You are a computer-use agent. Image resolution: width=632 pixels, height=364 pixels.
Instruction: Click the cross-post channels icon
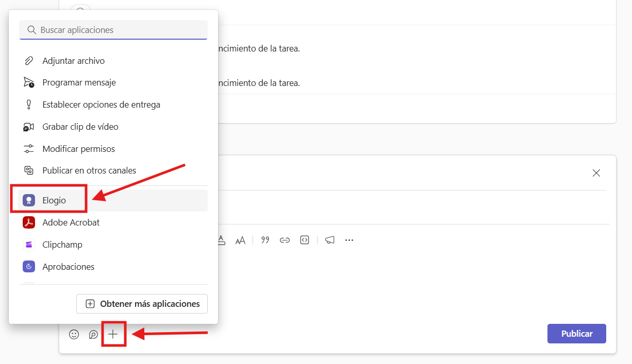[x=29, y=170]
